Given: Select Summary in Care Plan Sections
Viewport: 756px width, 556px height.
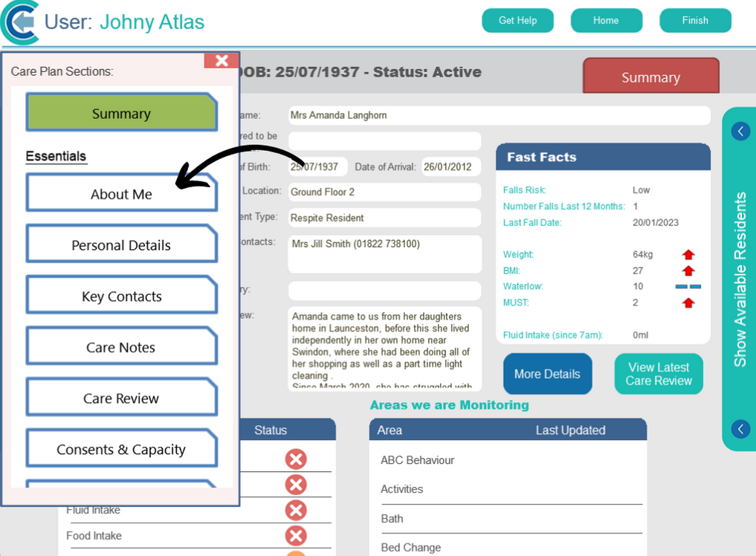Looking at the screenshot, I should [121, 114].
